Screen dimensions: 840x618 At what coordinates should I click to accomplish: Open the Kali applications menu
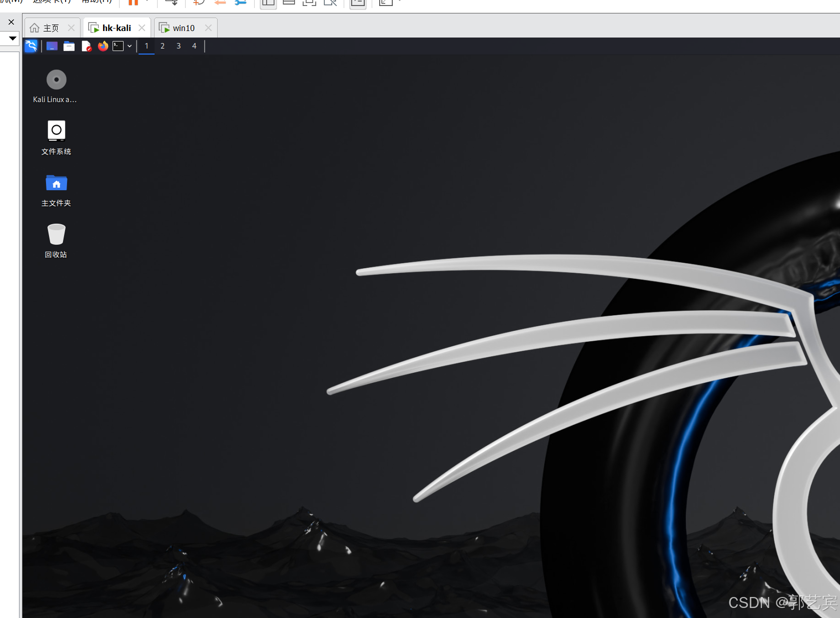coord(31,46)
